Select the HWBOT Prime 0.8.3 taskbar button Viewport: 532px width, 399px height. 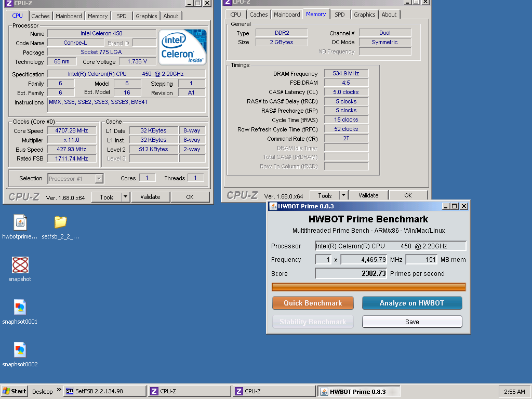(x=359, y=391)
